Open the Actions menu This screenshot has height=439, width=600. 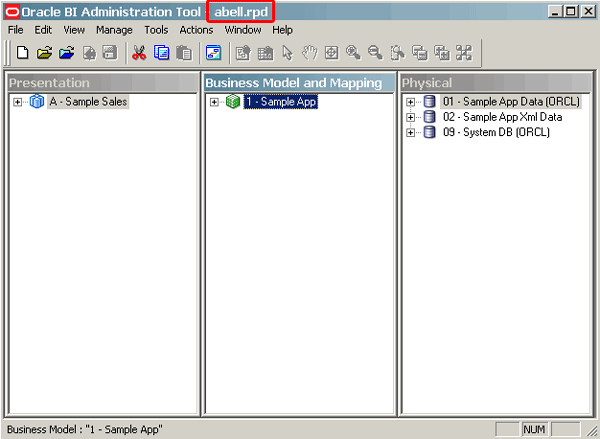pyautogui.click(x=196, y=30)
